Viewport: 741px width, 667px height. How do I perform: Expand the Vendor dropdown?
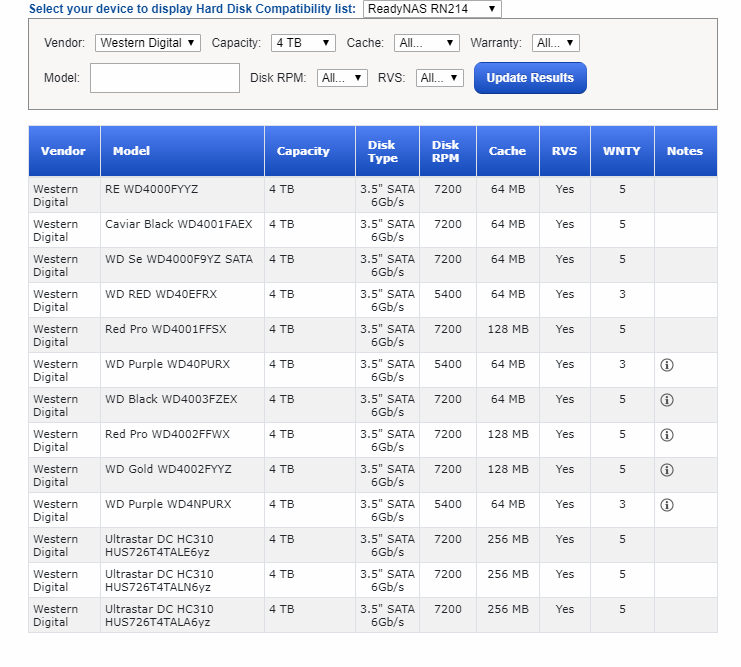[x=148, y=43]
